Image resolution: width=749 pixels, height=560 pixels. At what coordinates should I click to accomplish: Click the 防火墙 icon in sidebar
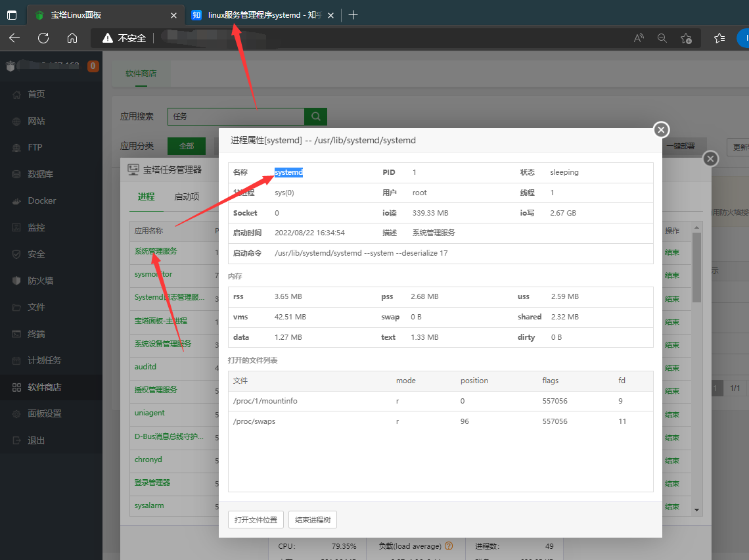(x=16, y=281)
